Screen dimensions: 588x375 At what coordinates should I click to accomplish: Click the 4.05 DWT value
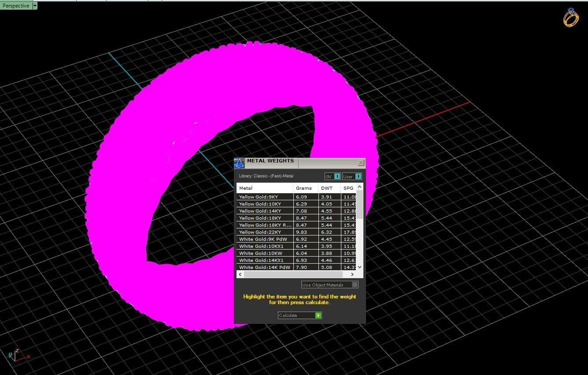326,204
